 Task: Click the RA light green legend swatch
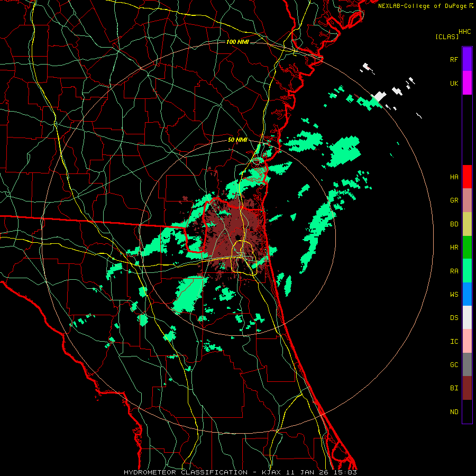pyautogui.click(x=467, y=271)
